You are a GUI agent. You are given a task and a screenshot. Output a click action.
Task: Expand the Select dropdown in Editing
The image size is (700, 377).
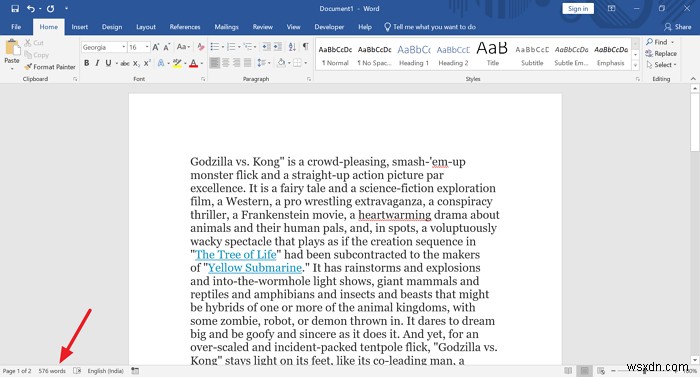pos(661,65)
